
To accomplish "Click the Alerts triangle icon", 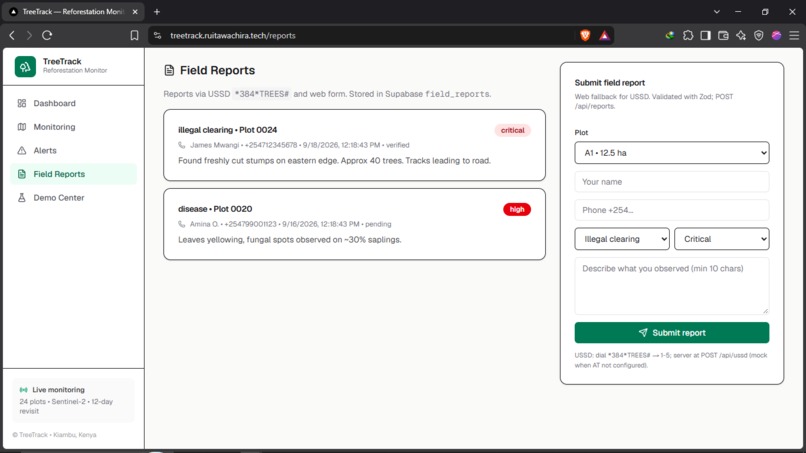I will click(22, 151).
